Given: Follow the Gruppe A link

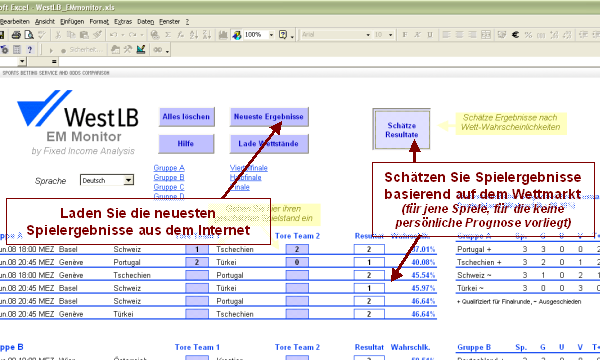Looking at the screenshot, I should pos(169,168).
